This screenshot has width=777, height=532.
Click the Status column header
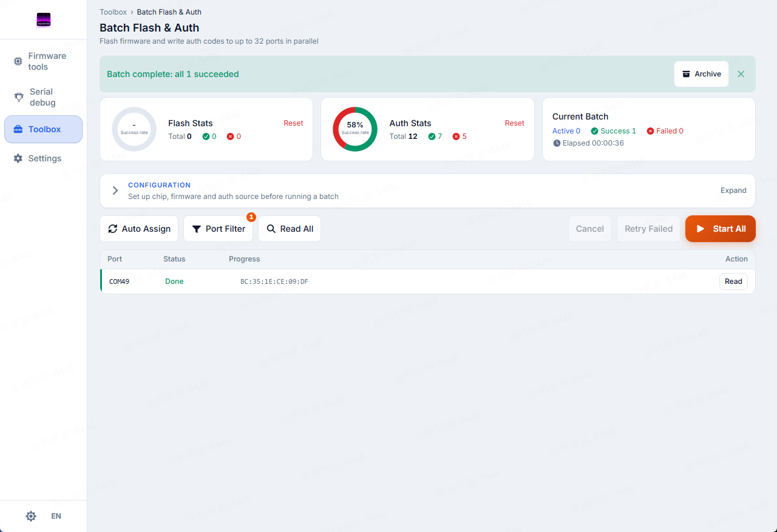point(174,259)
